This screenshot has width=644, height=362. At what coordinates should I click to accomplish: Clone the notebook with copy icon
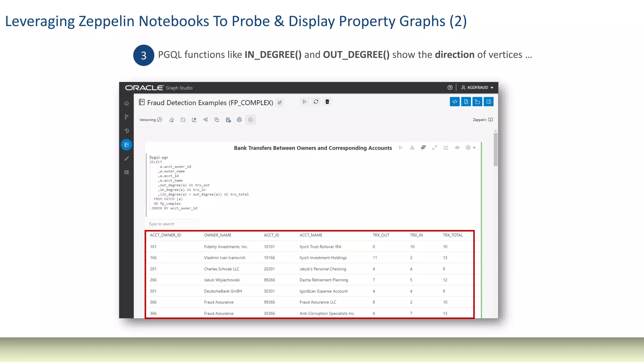pos(217,120)
